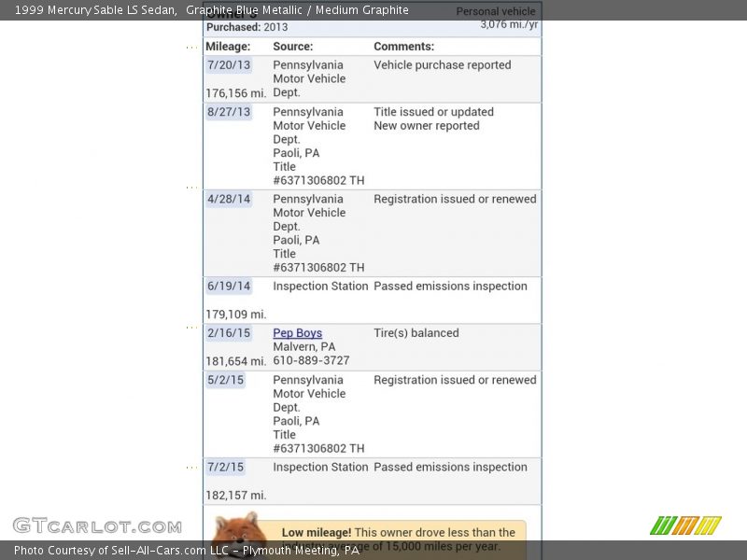Click Pennsylvania Motor Vehicle Dept. in 7/20/13 row
Viewport: 747px width, 560px height.
pos(309,78)
